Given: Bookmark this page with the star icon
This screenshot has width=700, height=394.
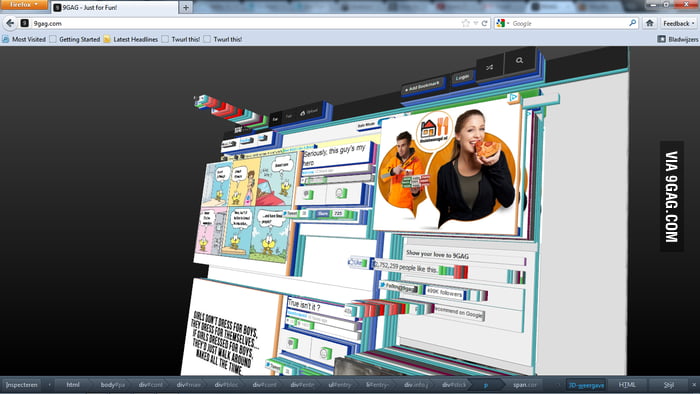Looking at the screenshot, I should pos(466,23).
